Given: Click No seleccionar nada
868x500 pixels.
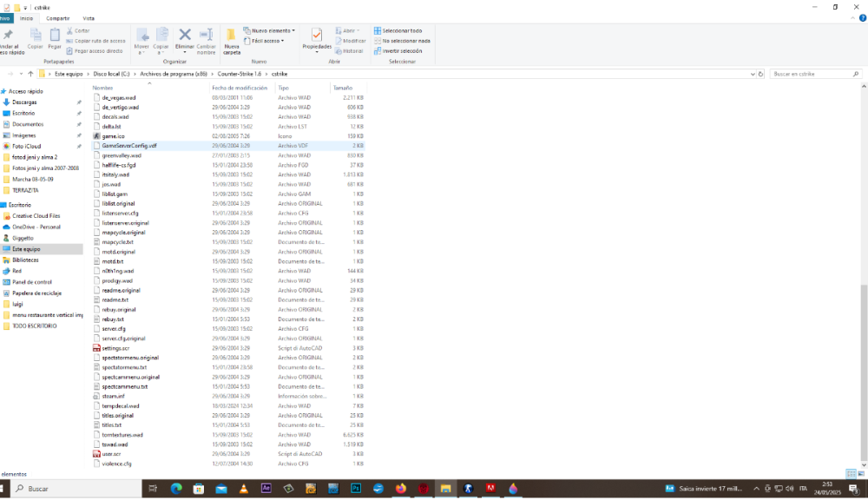Looking at the screenshot, I should pos(402,41).
